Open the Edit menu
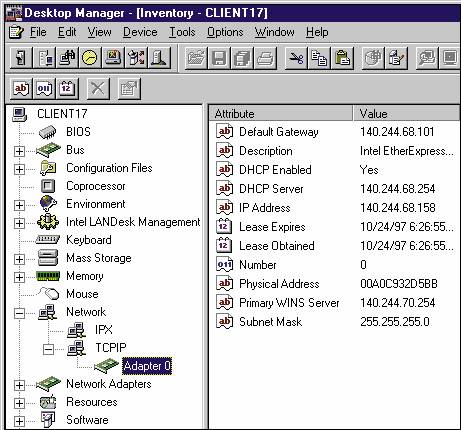 pos(67,32)
